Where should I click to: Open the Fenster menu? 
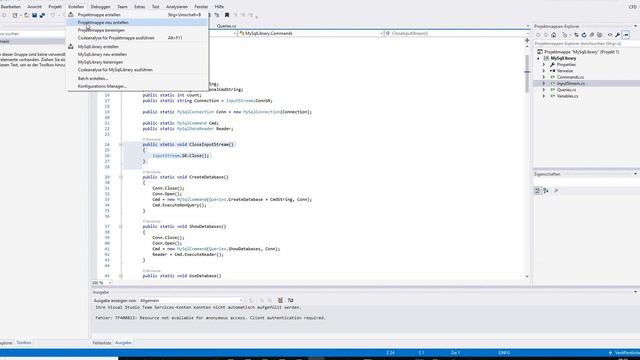201,7
